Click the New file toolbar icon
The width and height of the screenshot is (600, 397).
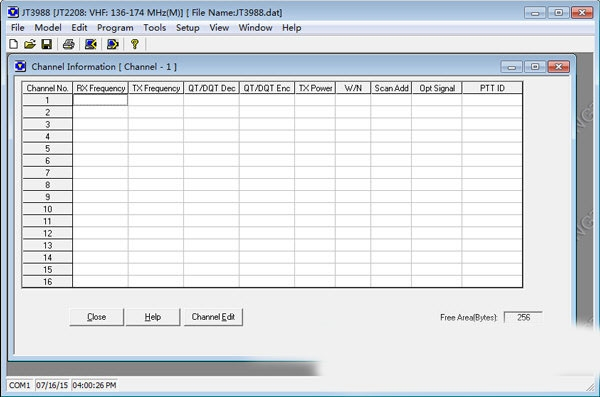click(13, 44)
